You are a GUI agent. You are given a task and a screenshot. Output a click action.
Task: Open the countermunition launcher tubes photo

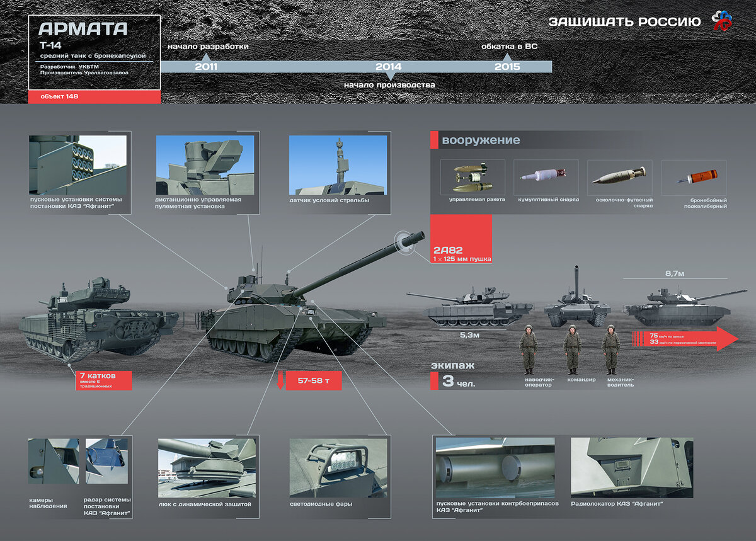(x=495, y=468)
